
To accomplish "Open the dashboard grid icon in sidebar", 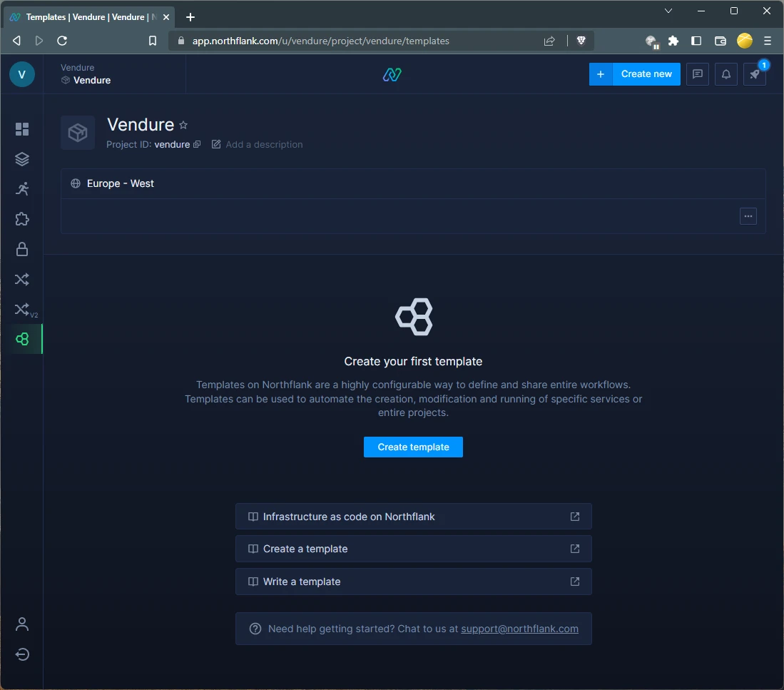I will (x=22, y=129).
